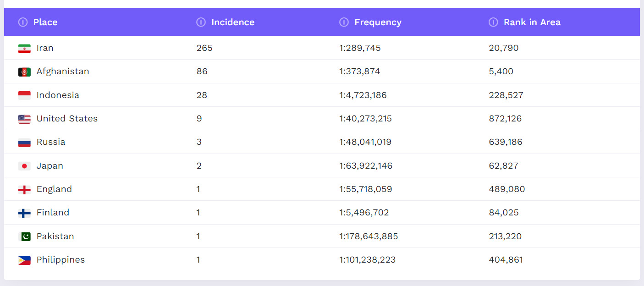Click the info icon beside Incidence header

pos(201,22)
